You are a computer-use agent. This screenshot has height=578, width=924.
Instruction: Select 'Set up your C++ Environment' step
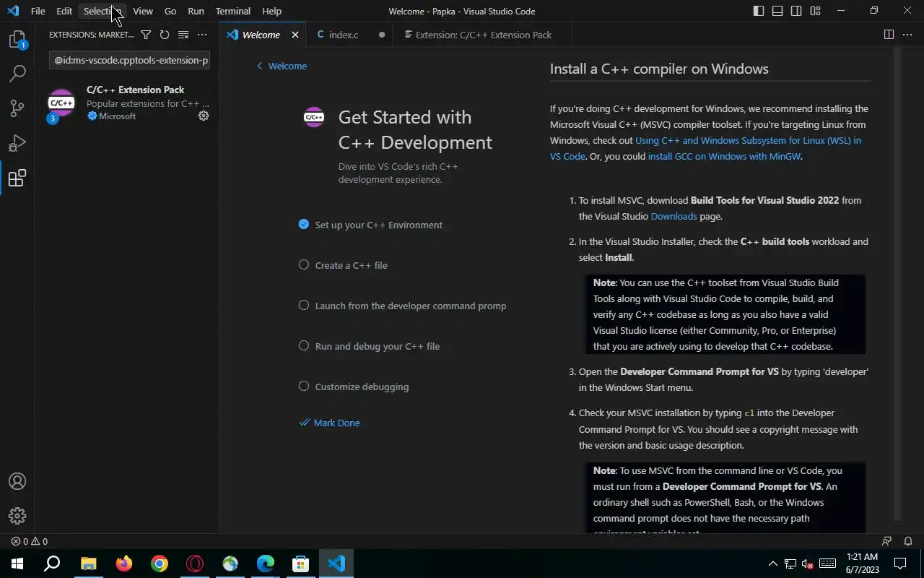pos(379,225)
